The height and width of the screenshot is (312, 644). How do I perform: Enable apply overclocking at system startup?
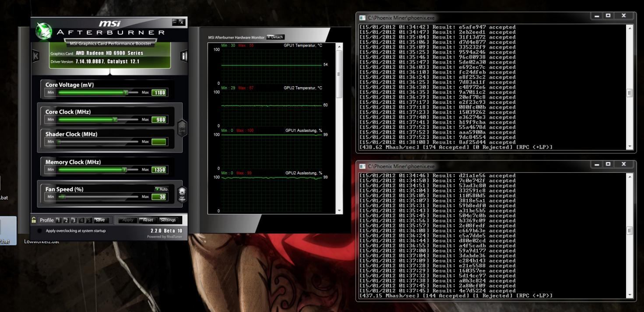tap(40, 231)
